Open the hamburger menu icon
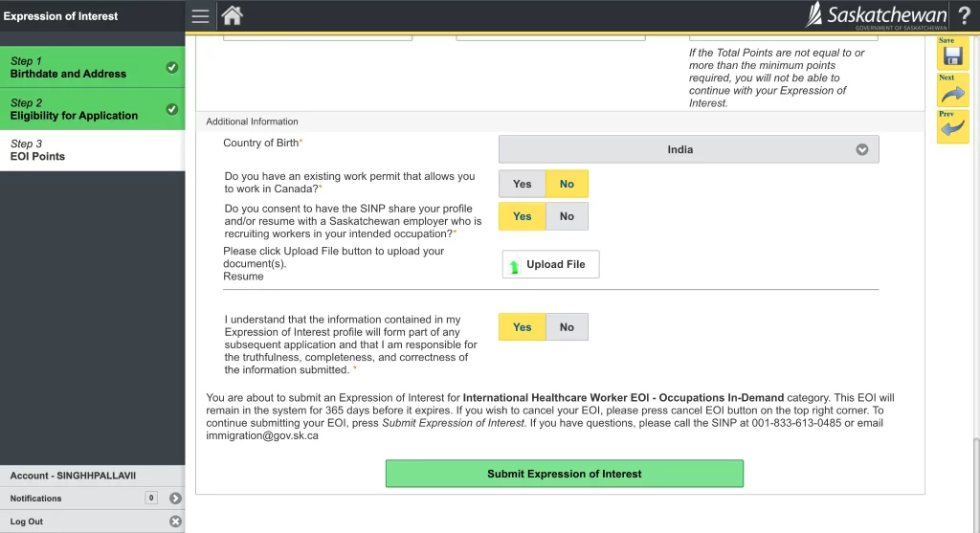 pos(200,16)
